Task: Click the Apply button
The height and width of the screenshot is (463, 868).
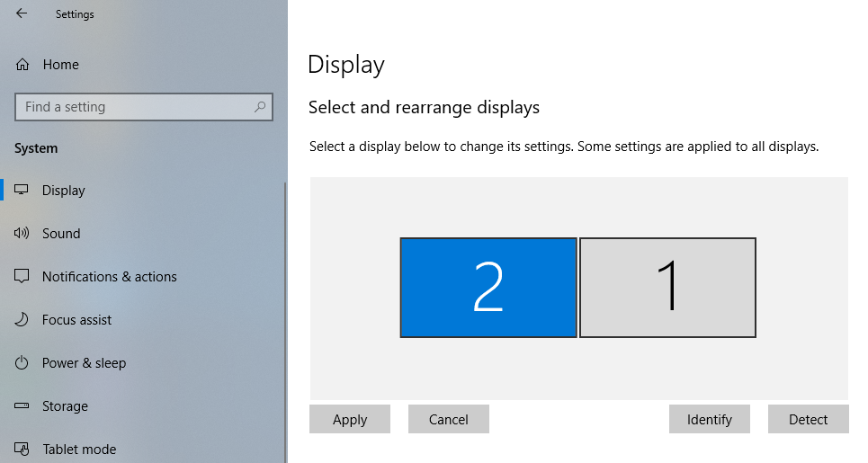Action: tap(350, 419)
